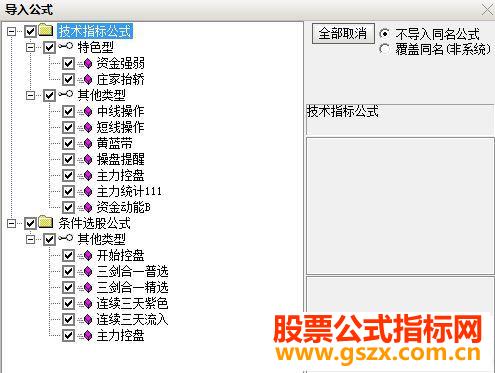This screenshot has height=373, width=495.
Task: Toggle the 主力统计111 checkbox
Action: coord(68,191)
